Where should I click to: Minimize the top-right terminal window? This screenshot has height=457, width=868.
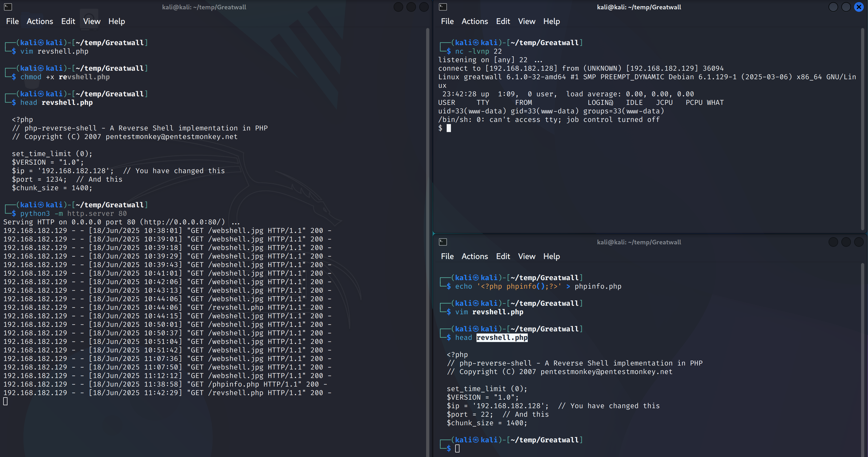[x=833, y=7]
